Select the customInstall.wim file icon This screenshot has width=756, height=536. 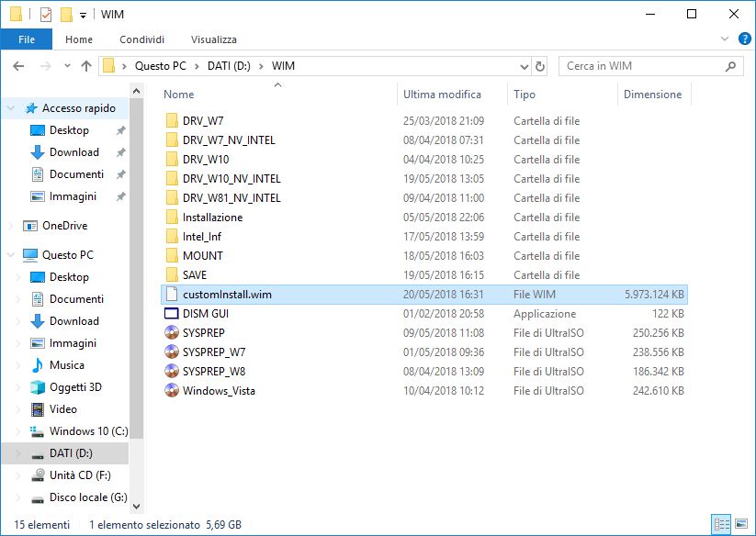tap(172, 294)
